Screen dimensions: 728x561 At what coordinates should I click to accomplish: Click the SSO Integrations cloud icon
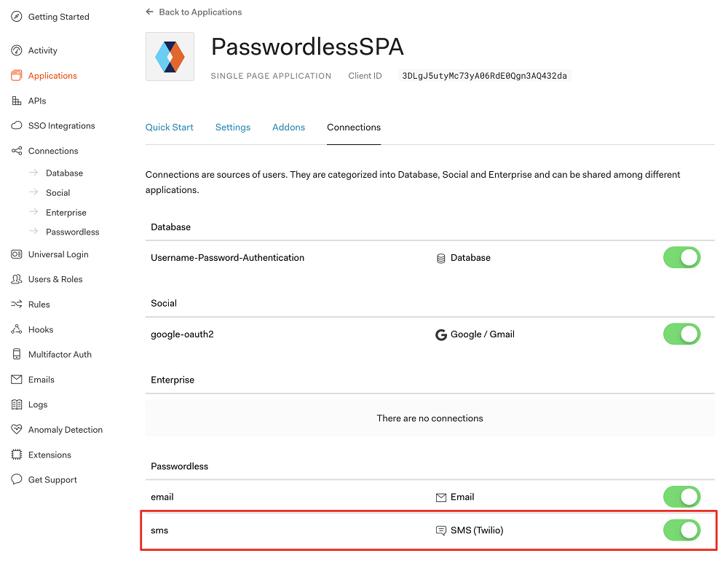click(x=16, y=125)
